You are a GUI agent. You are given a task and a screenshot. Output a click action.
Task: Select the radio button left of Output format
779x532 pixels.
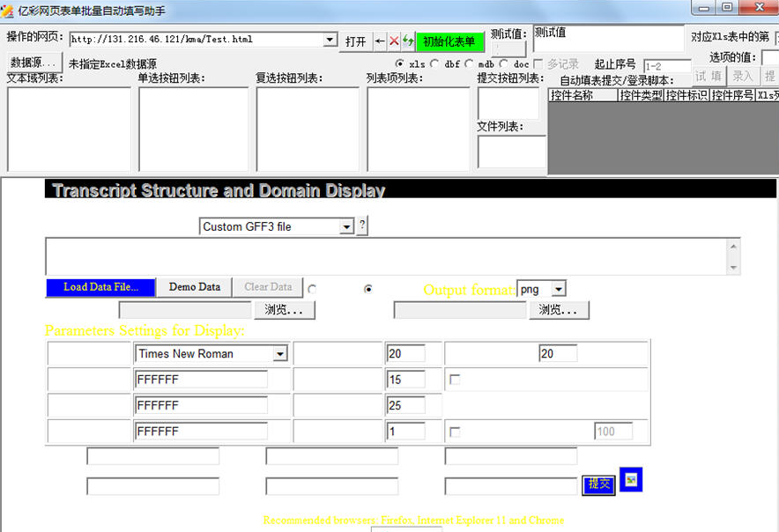pyautogui.click(x=368, y=289)
